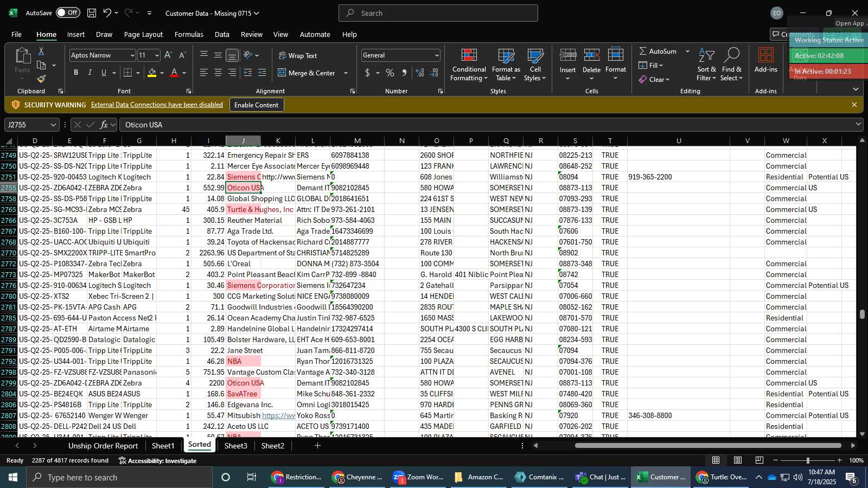Open the https link in Mitsubishi row

(278, 415)
